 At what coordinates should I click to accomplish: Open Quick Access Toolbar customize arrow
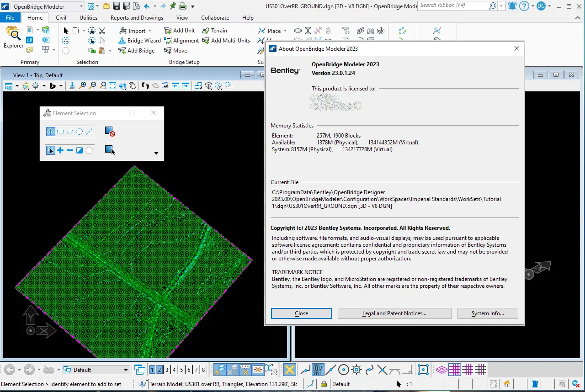point(193,6)
